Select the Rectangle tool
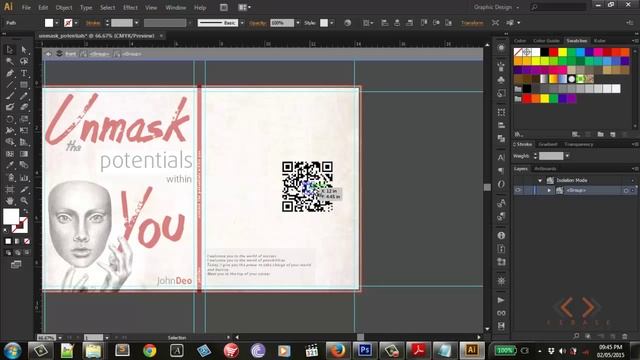640x360 pixels. [x=24, y=85]
